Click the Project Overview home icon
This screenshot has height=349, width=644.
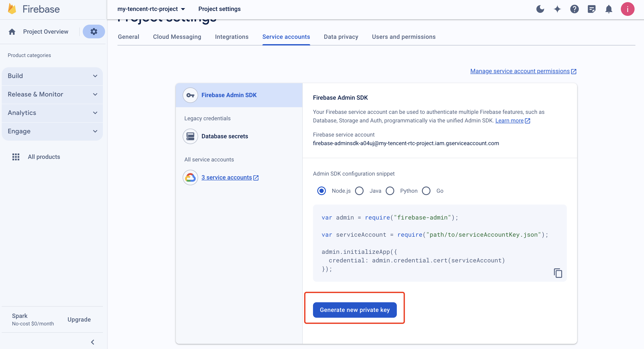coord(12,32)
